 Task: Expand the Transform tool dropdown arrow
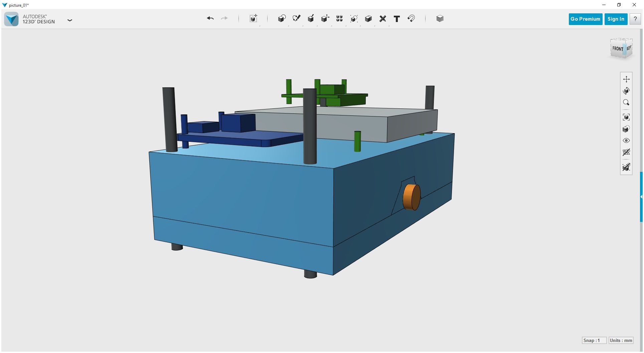(x=260, y=26)
